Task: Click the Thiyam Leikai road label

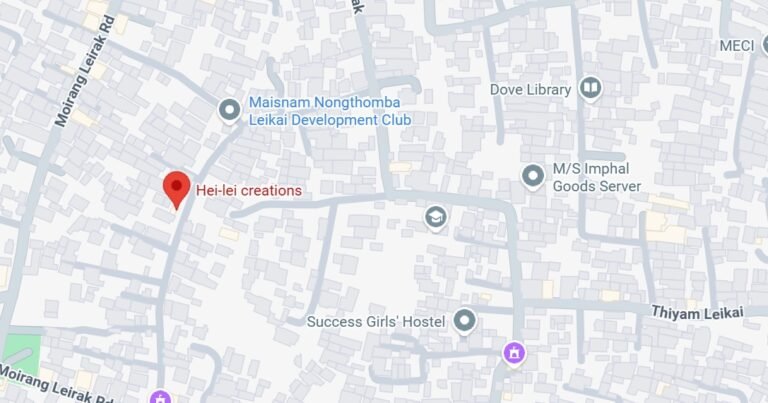Action: point(697,312)
